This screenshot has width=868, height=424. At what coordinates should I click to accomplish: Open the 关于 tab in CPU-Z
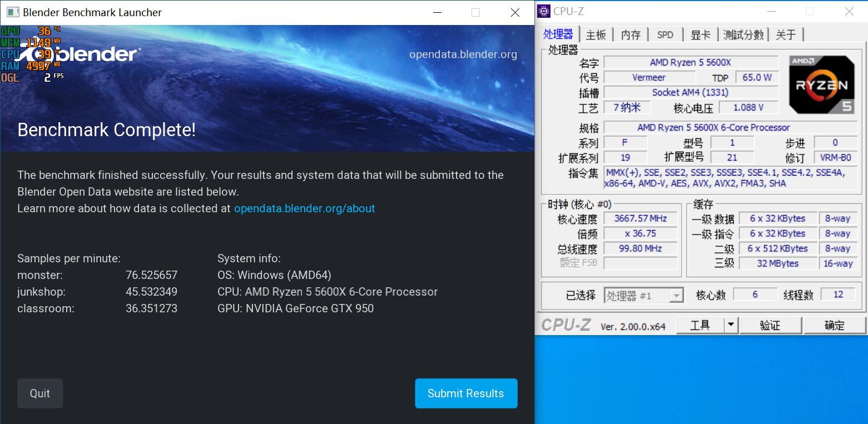[786, 34]
